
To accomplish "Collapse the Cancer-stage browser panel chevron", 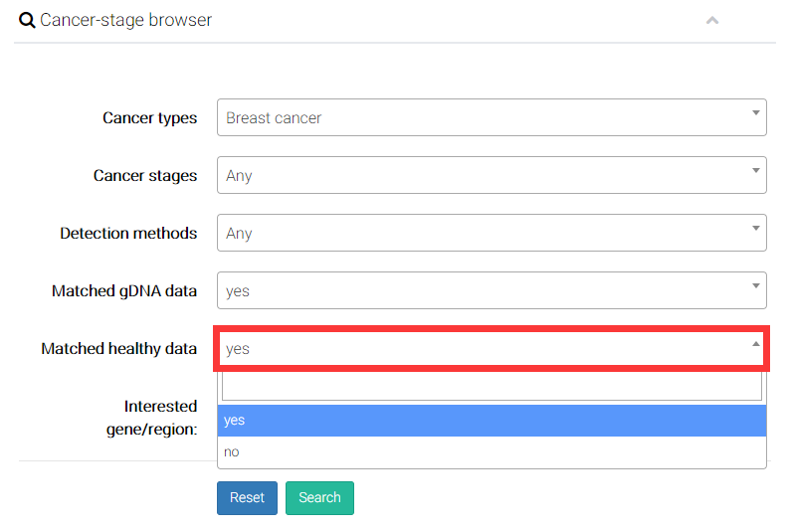I will pyautogui.click(x=712, y=20).
